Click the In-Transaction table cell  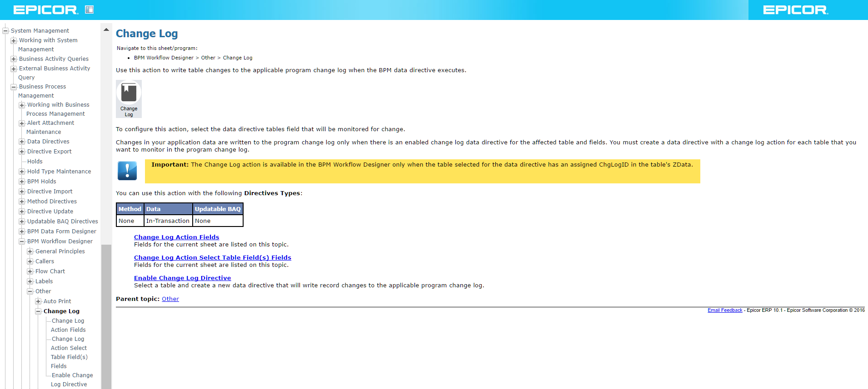[168, 221]
